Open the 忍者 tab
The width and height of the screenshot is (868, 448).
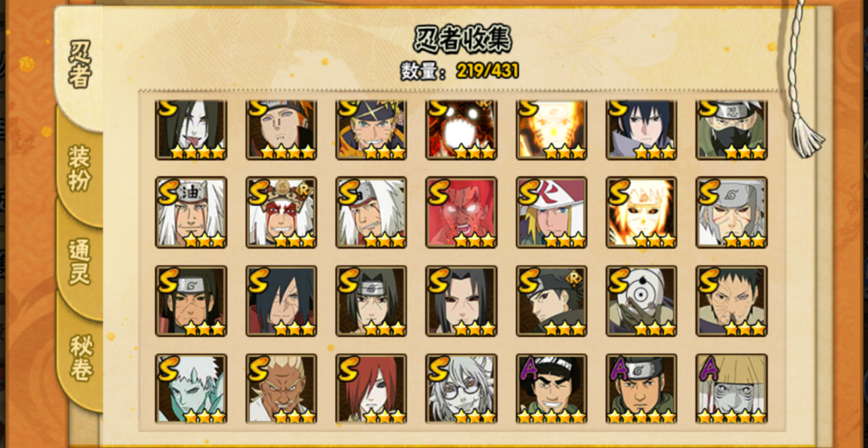click(79, 65)
